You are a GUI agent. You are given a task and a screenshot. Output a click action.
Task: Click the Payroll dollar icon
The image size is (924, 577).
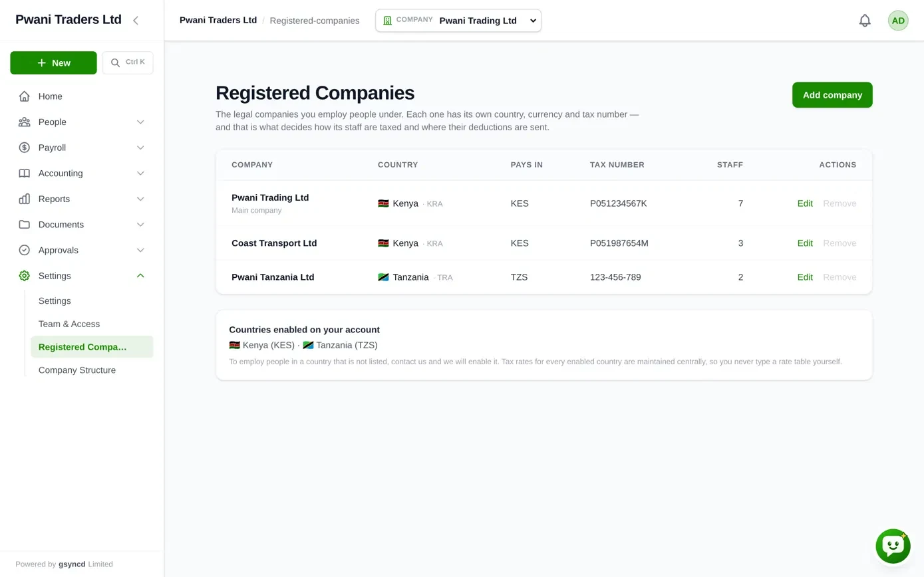(x=25, y=148)
